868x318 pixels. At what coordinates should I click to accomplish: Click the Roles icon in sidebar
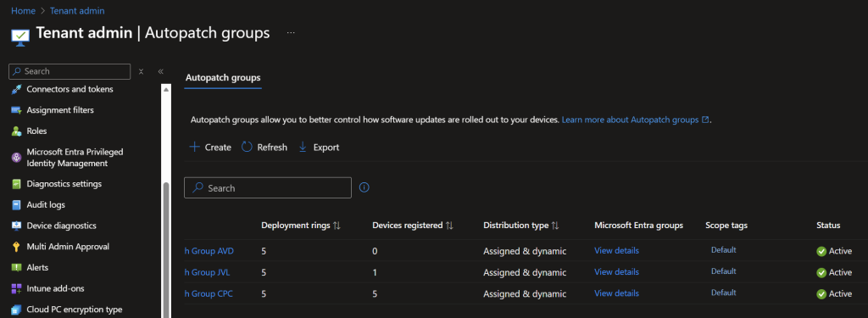[16, 131]
